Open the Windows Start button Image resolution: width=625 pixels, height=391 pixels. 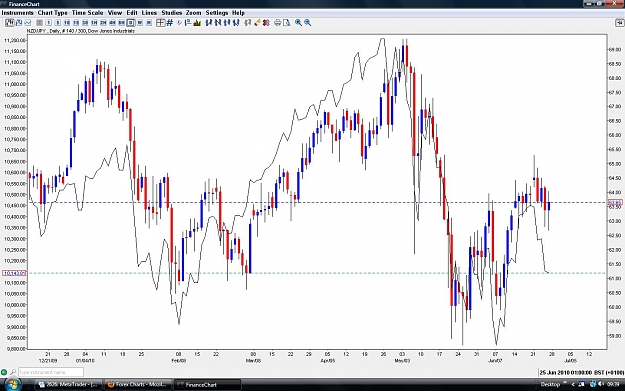pyautogui.click(x=12, y=385)
